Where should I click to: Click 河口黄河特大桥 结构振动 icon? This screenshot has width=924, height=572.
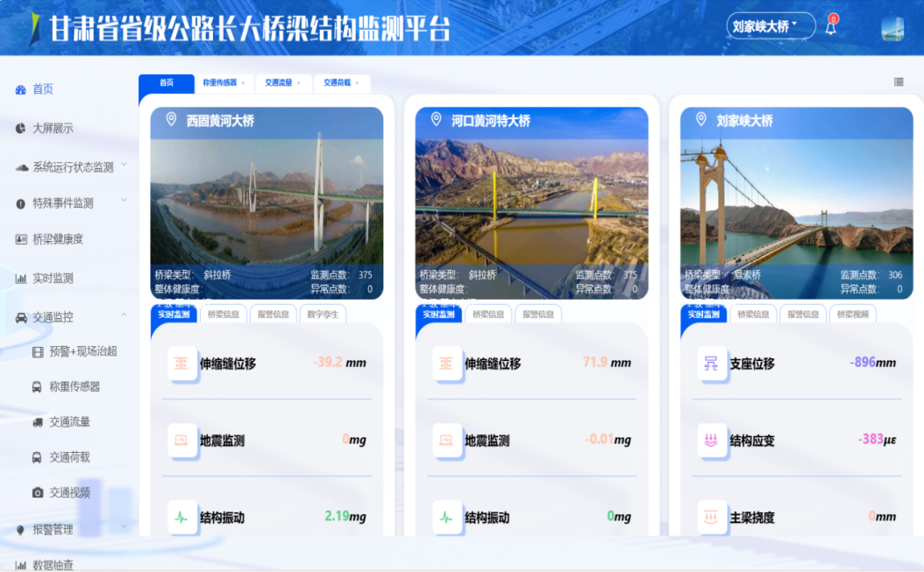[446, 518]
